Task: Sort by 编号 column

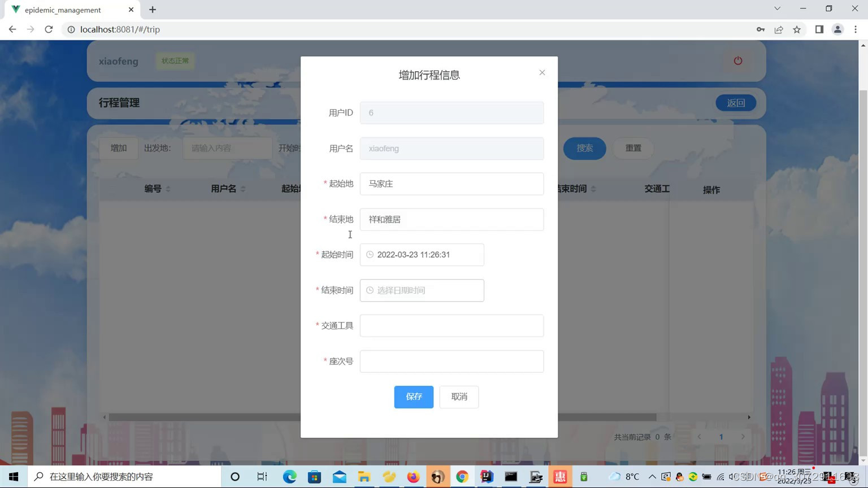Action: tap(168, 189)
